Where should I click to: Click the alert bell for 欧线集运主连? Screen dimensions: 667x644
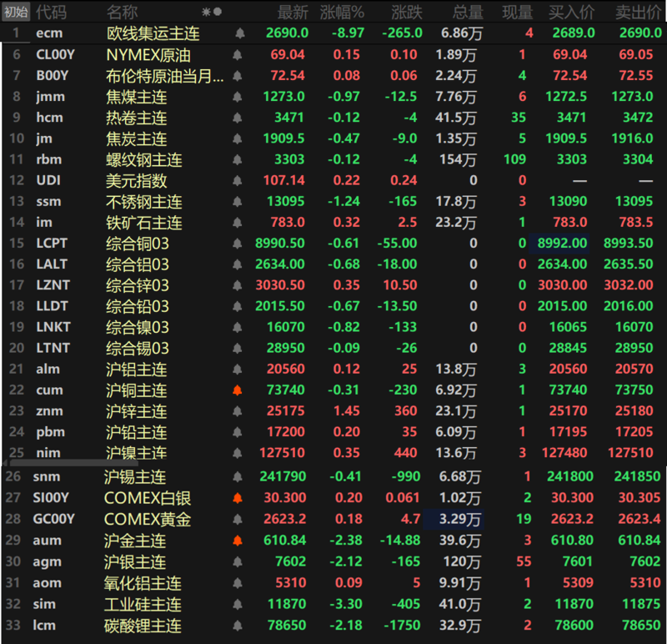(240, 33)
